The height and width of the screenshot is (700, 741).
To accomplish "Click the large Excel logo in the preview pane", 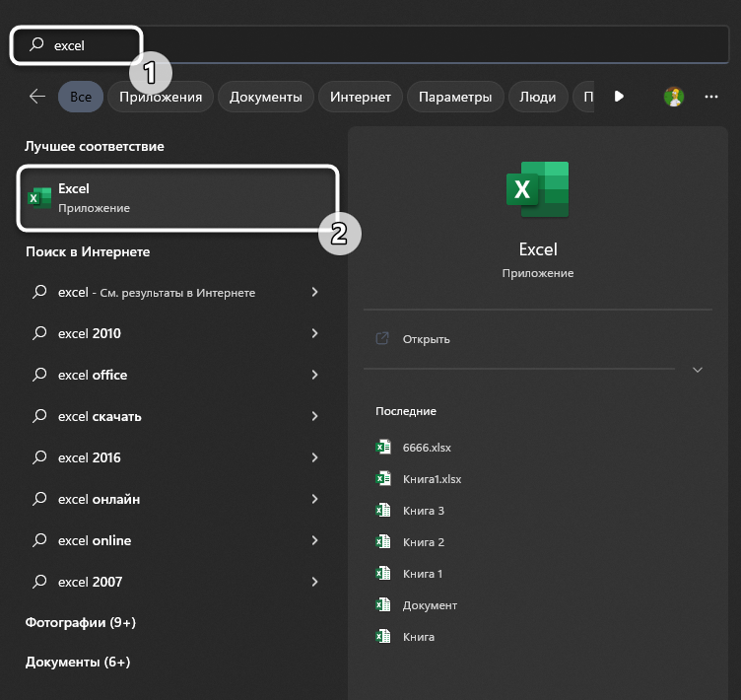I will (x=538, y=189).
